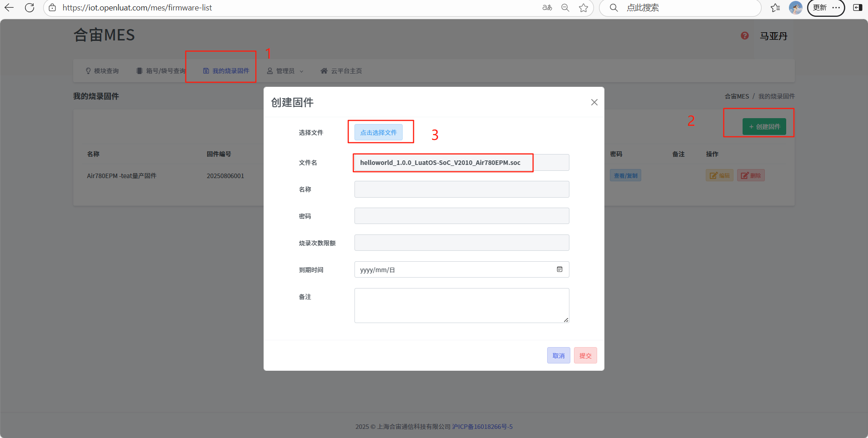This screenshot has width=868, height=438.
Task: Focus the 烧录次数限额 input field
Action: (x=462, y=243)
